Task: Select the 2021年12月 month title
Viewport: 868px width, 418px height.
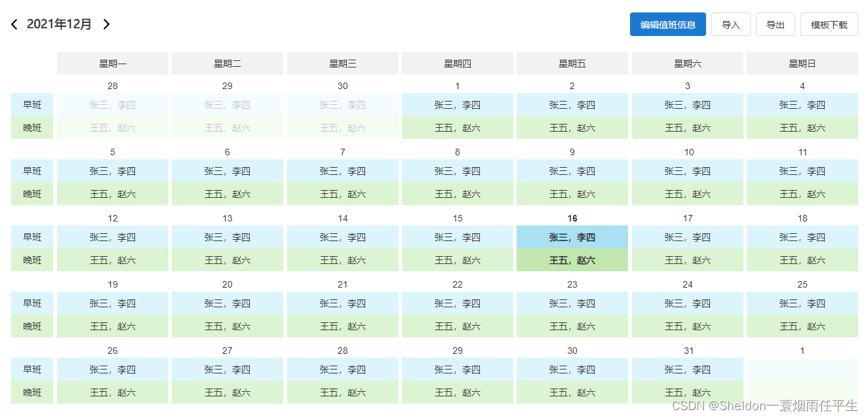Action: click(59, 24)
